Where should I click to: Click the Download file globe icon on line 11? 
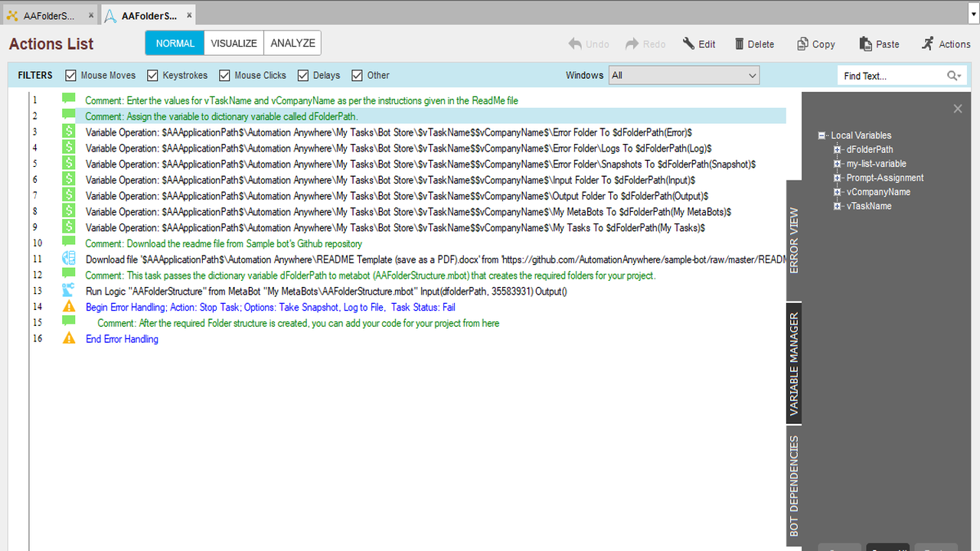tap(69, 259)
